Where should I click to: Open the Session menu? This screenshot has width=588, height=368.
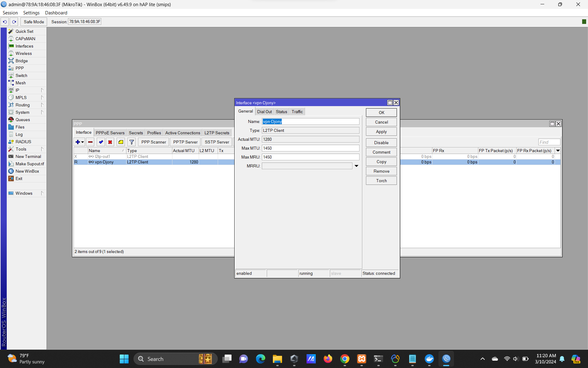[10, 13]
